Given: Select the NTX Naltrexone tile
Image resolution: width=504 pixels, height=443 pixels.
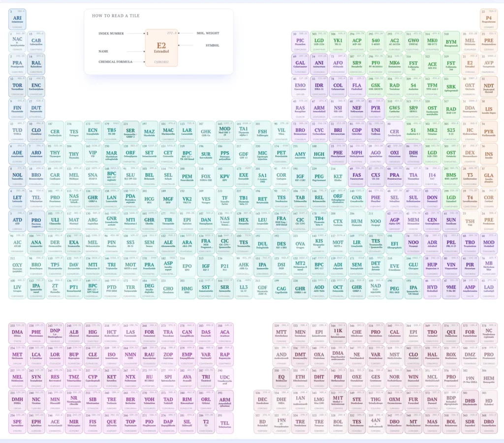Looking at the screenshot, I should pyautogui.click(x=130, y=378).
